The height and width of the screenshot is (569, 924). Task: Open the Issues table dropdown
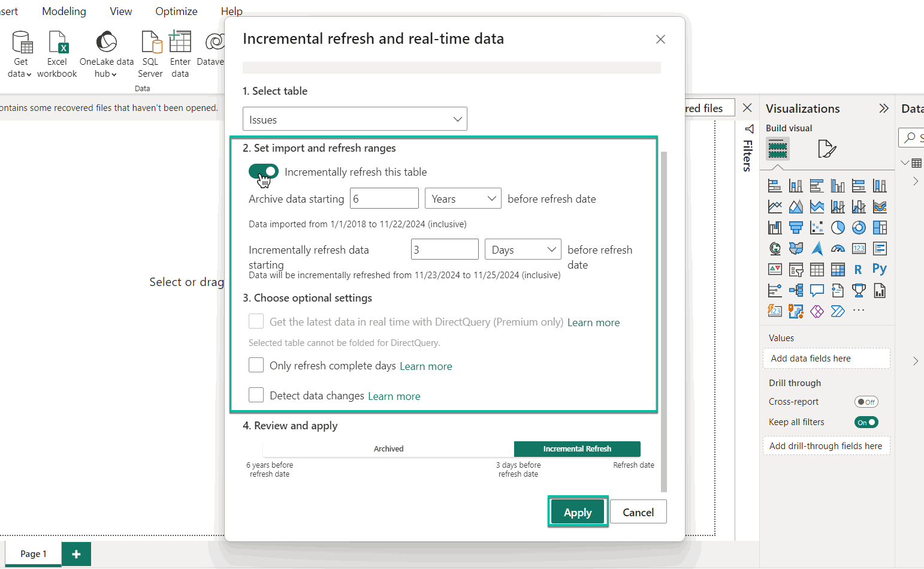coord(355,119)
